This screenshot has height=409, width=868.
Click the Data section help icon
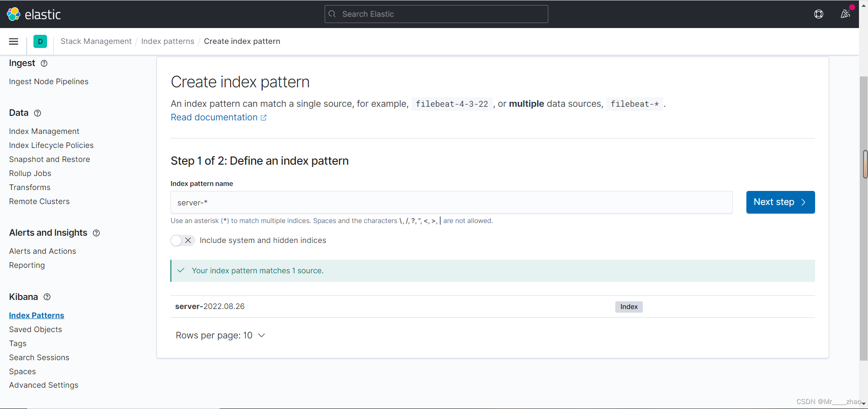pyautogui.click(x=38, y=113)
